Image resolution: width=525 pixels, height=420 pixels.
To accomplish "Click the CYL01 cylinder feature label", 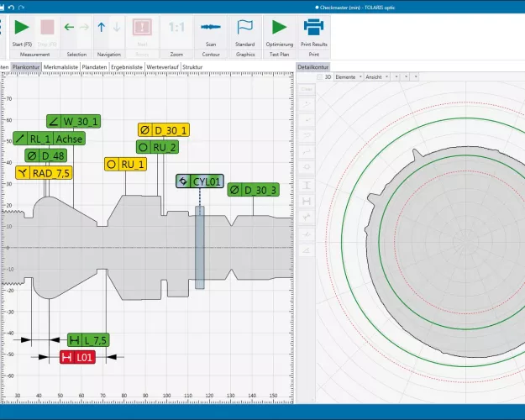I will pos(200,181).
